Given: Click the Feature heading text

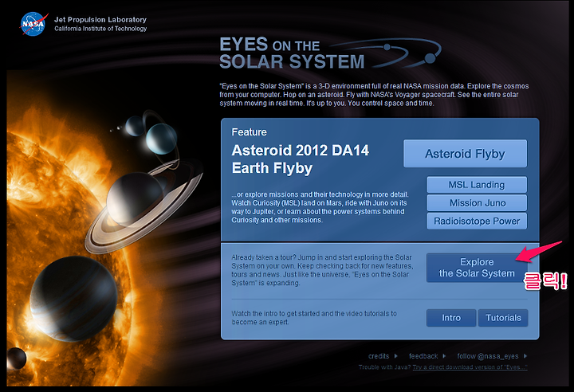Looking at the screenshot, I should coord(249,132).
